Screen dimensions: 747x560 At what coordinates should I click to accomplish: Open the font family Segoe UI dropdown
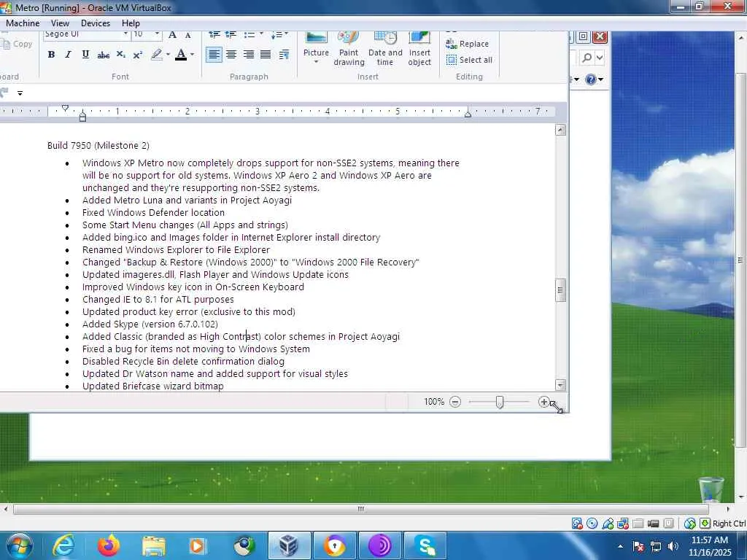[125, 34]
